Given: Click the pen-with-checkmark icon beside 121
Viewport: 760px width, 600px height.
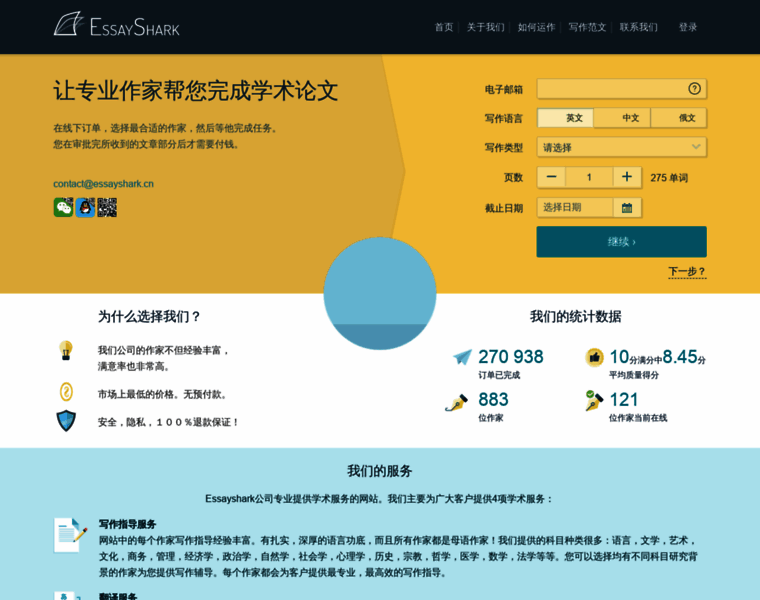Looking at the screenshot, I should [594, 400].
